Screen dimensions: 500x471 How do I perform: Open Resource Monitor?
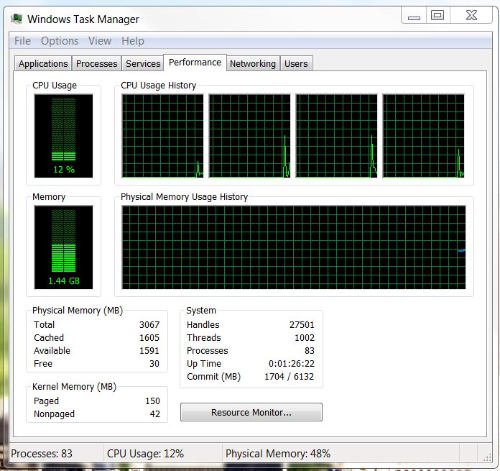[x=251, y=412]
